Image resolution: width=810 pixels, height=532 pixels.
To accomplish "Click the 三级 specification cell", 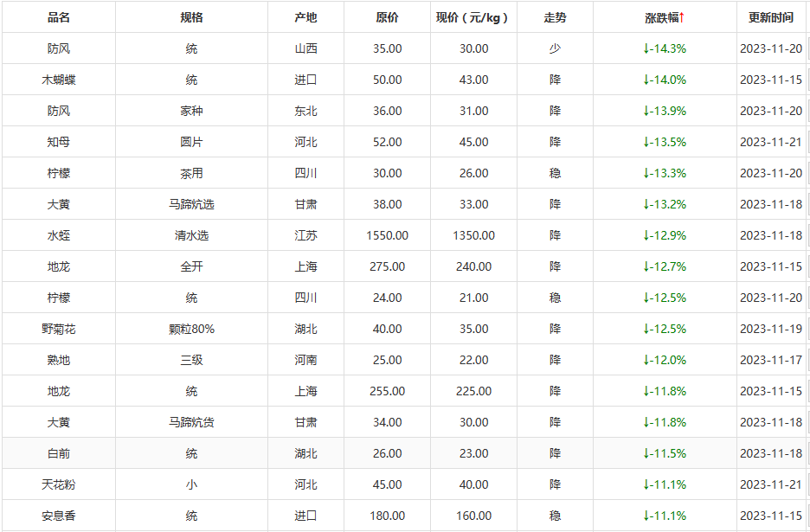I will [191, 360].
